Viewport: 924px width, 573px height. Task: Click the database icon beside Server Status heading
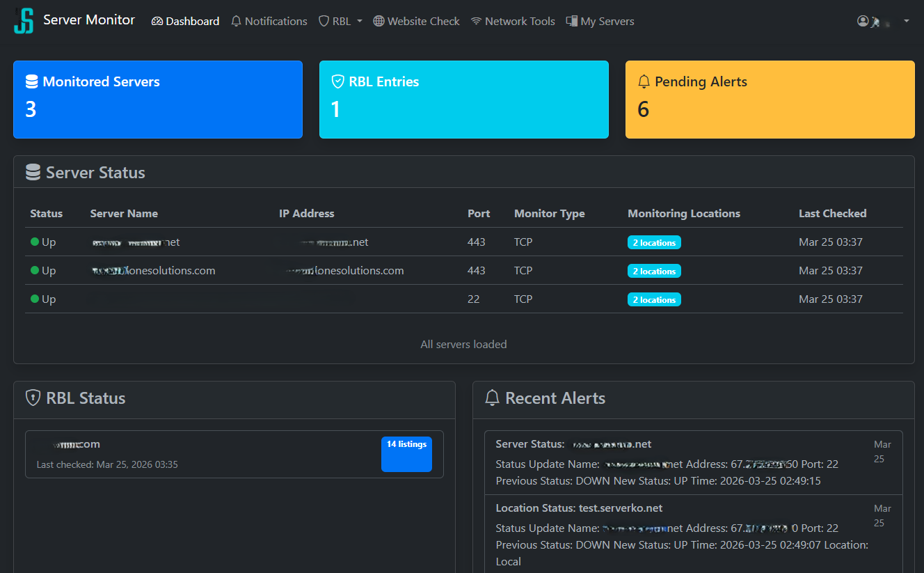(x=33, y=172)
